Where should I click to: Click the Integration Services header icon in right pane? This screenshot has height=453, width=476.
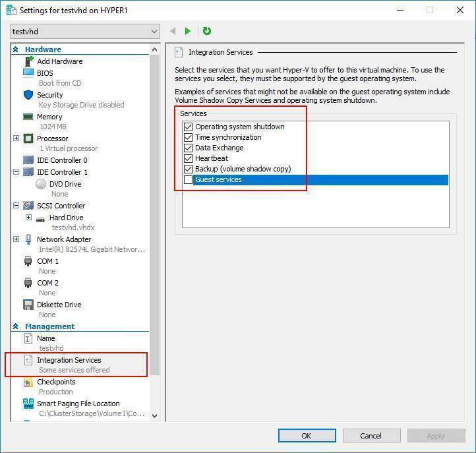point(179,52)
